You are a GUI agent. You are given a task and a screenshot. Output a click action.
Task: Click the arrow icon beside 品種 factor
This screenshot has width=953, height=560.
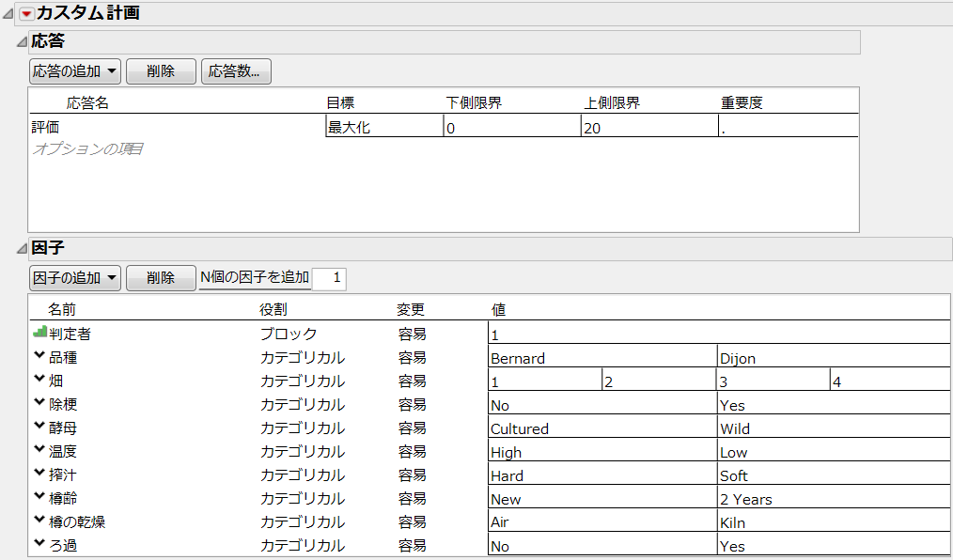coord(39,356)
